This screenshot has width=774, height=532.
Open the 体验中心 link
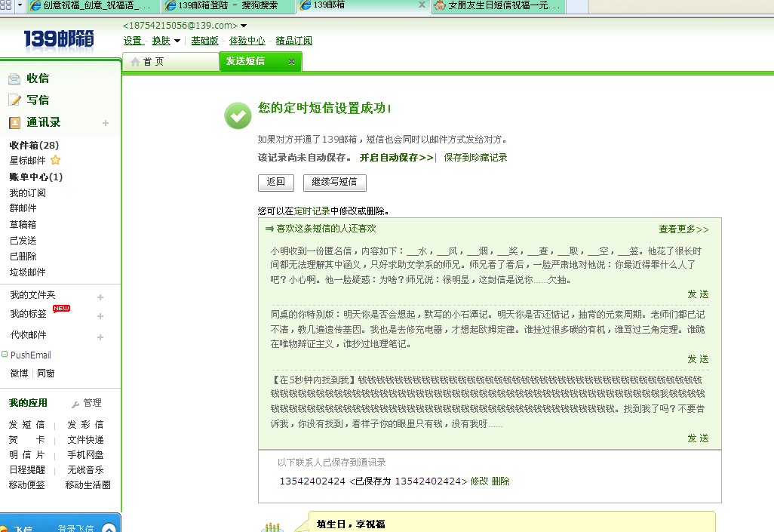247,41
